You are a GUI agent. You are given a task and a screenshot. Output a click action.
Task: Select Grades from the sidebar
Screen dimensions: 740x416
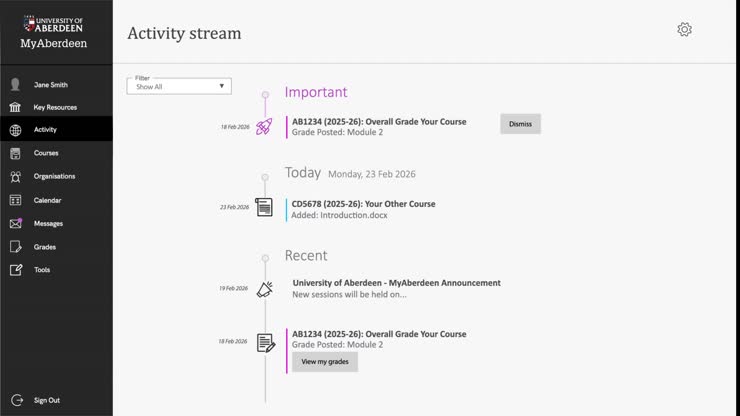click(44, 246)
